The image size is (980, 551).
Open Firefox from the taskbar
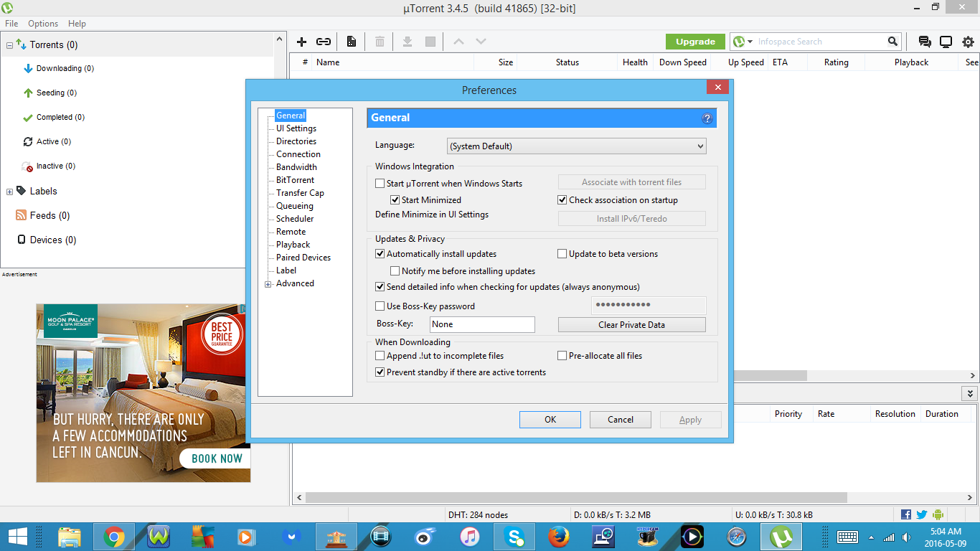pyautogui.click(x=558, y=537)
